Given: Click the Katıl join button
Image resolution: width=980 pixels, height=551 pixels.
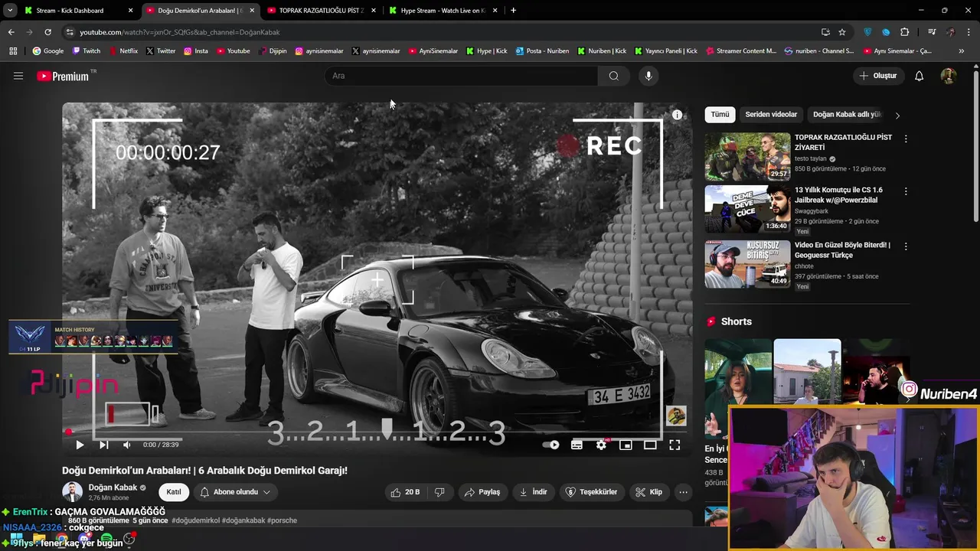Looking at the screenshot, I should click(x=174, y=492).
